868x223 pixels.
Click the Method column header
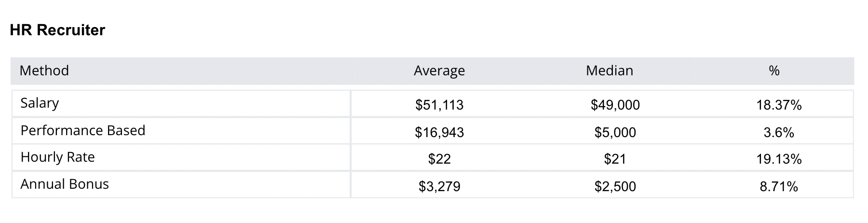(44, 71)
